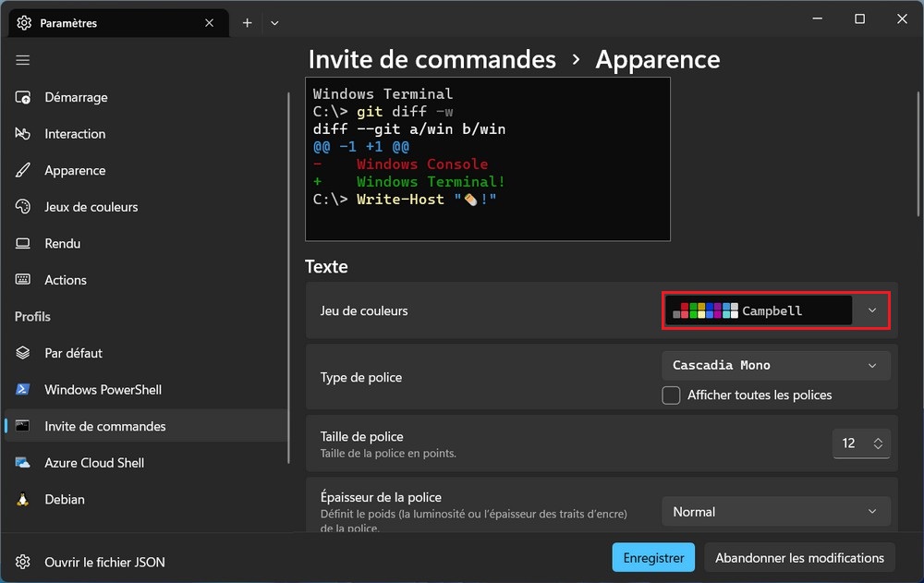Screen dimensions: 924x583
Task: Open the Démarrage settings page
Action: tap(76, 97)
